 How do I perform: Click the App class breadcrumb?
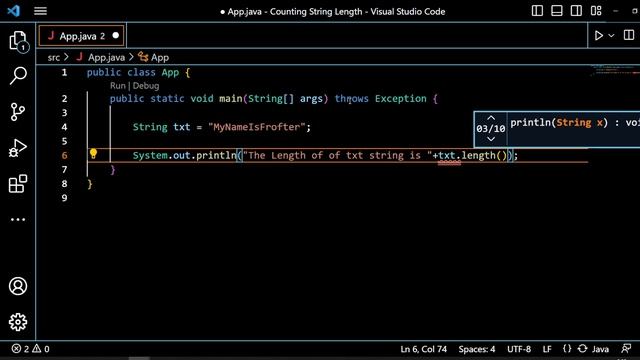[160, 58]
